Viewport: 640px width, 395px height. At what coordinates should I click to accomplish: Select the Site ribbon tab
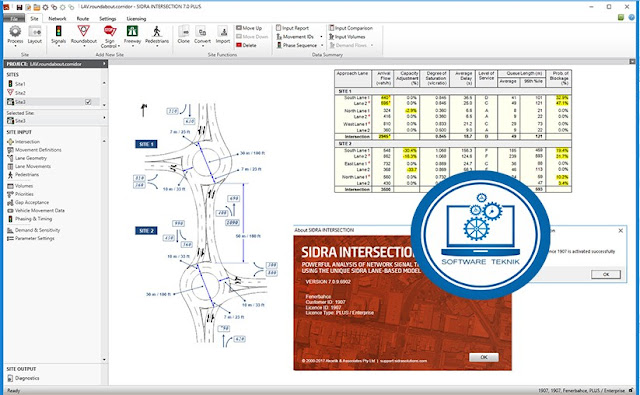tap(34, 19)
